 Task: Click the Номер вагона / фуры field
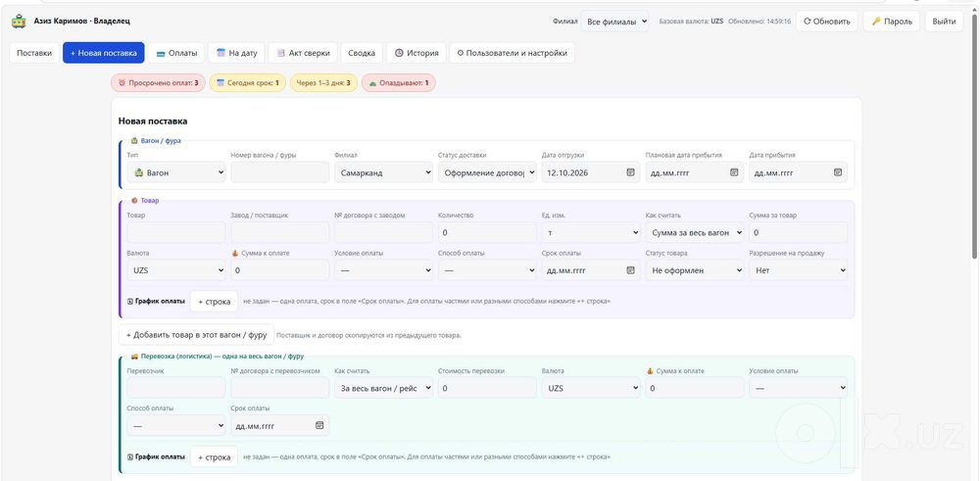[x=280, y=172]
